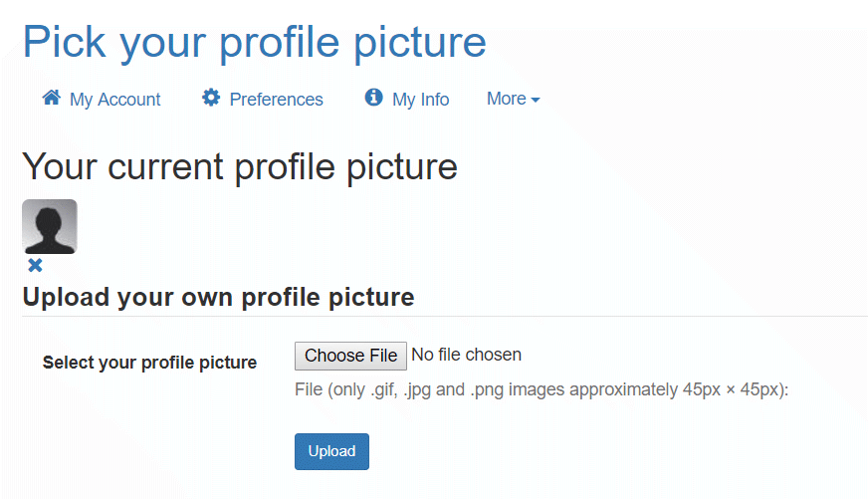
Task: Remove current profile picture with the X icon
Action: (x=35, y=265)
